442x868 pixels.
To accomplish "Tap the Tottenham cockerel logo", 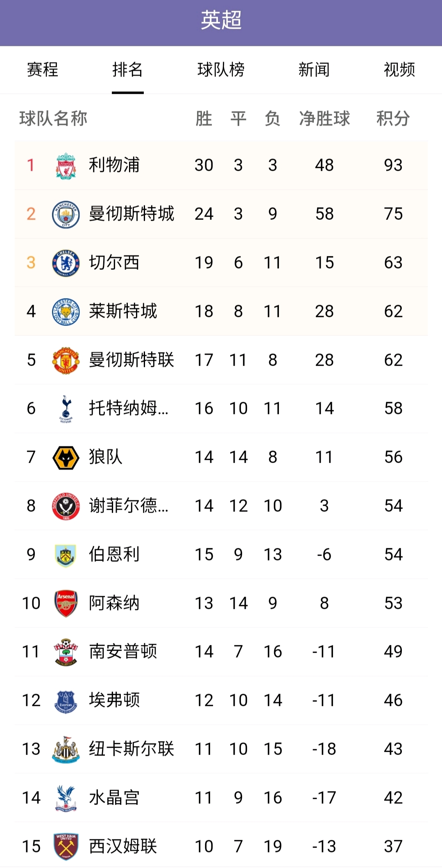I will pyautogui.click(x=66, y=409).
